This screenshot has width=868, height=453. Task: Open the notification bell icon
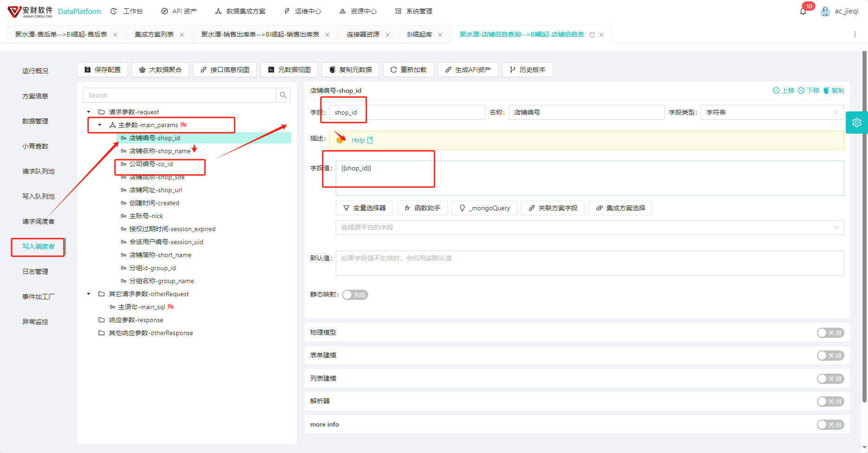803,11
